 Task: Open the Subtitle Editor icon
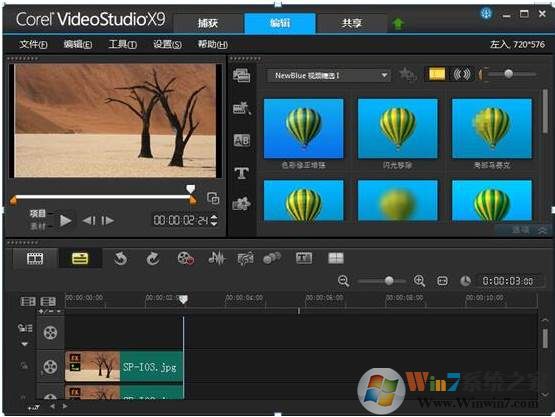pyautogui.click(x=304, y=258)
